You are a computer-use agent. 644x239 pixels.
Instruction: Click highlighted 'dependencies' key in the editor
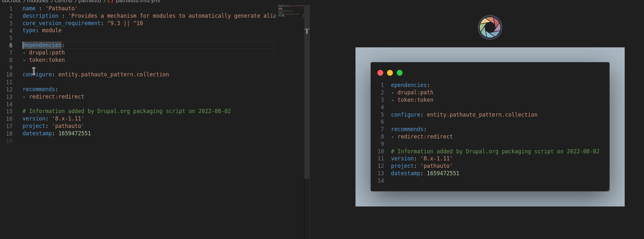[x=42, y=45]
